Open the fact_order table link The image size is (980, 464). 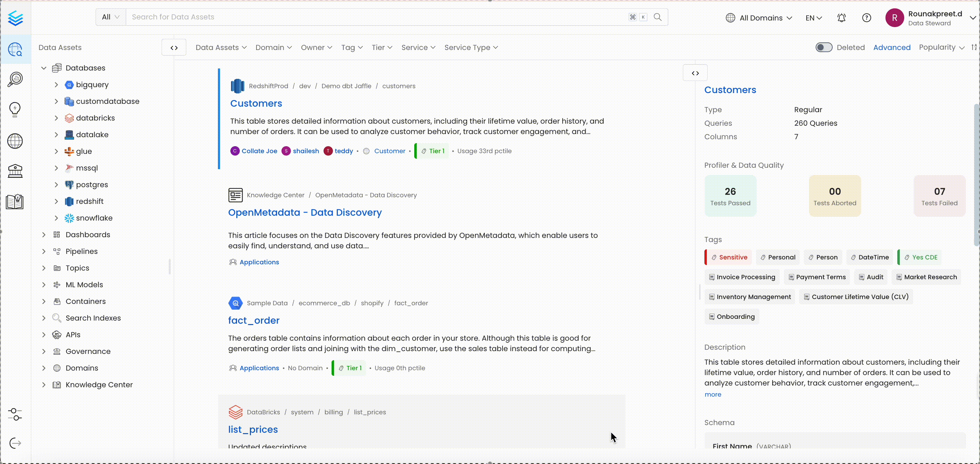pos(254,320)
